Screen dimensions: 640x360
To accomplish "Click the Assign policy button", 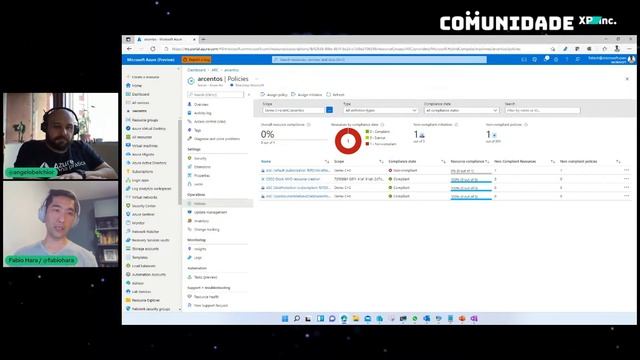I will coord(274,95).
